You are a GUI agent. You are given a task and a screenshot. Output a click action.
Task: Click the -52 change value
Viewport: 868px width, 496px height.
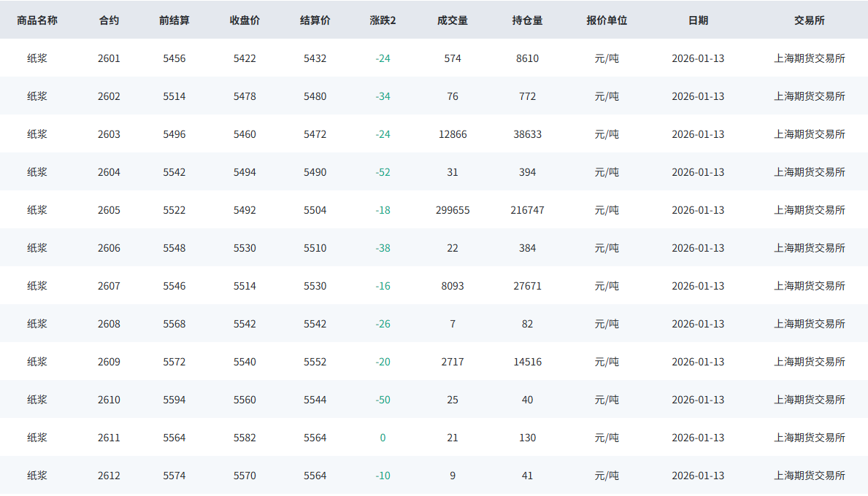click(383, 172)
